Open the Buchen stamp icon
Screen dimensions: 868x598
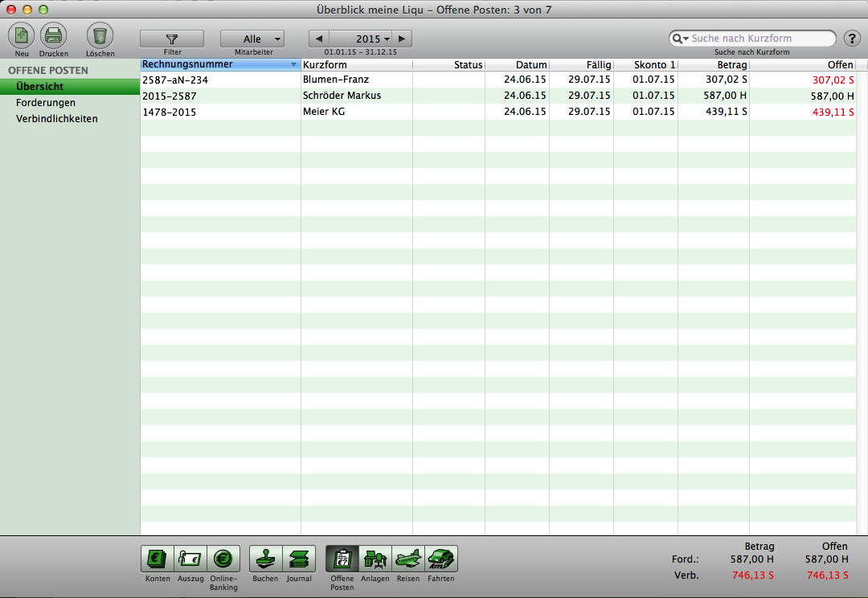pos(265,559)
